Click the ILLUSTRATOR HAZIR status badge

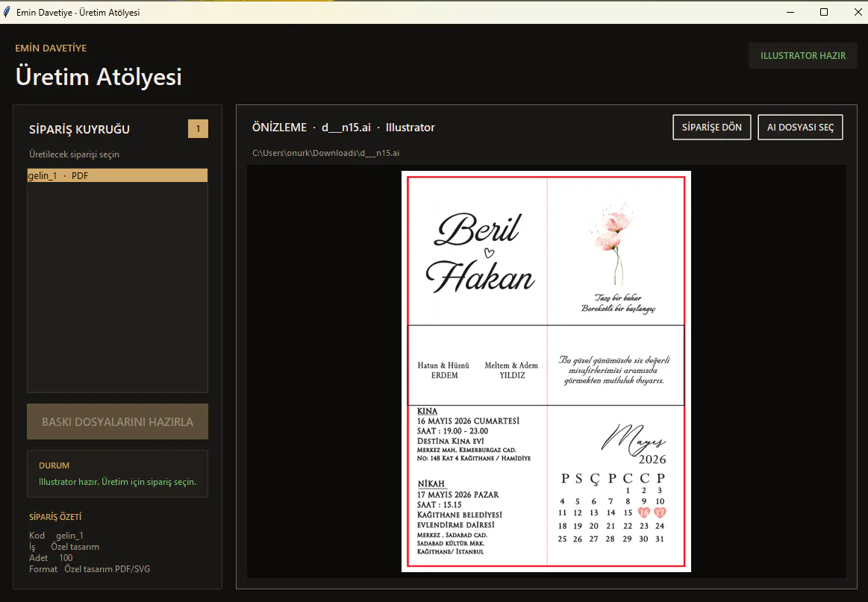[x=802, y=55]
